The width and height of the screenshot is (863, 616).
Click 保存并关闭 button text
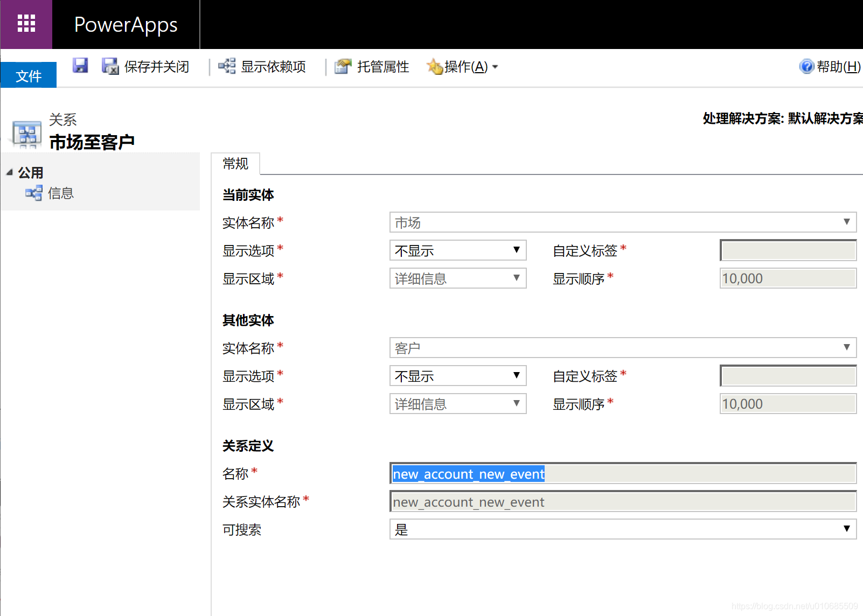click(x=157, y=67)
